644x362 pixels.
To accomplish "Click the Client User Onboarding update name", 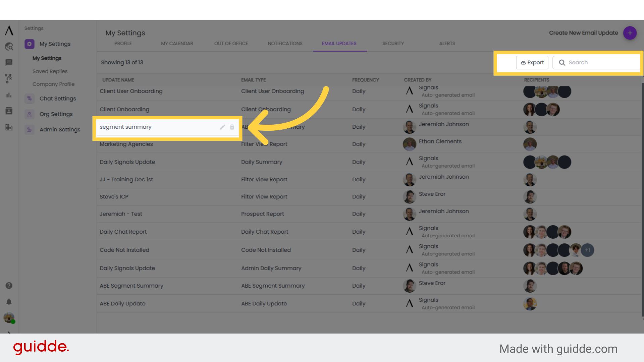I will click(x=131, y=91).
